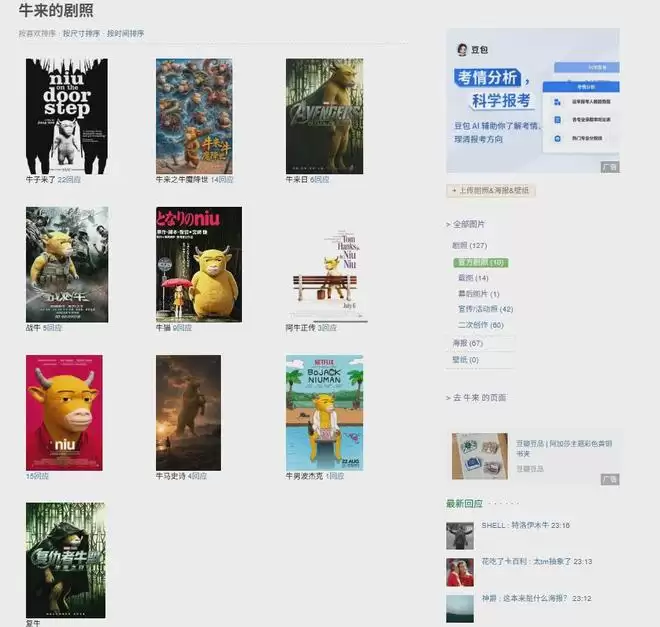Click the 牛子来了 caption text
The width and height of the screenshot is (660, 627).
[41, 180]
